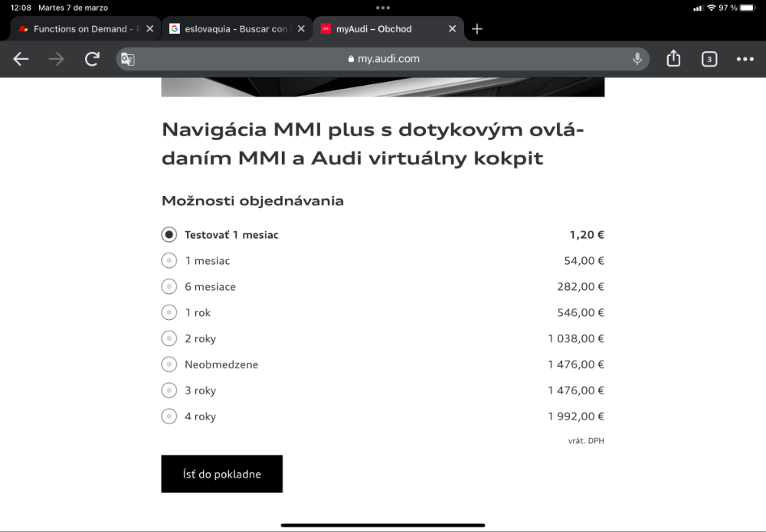
Task: Tap the my.audi.com address bar
Action: [x=383, y=59]
